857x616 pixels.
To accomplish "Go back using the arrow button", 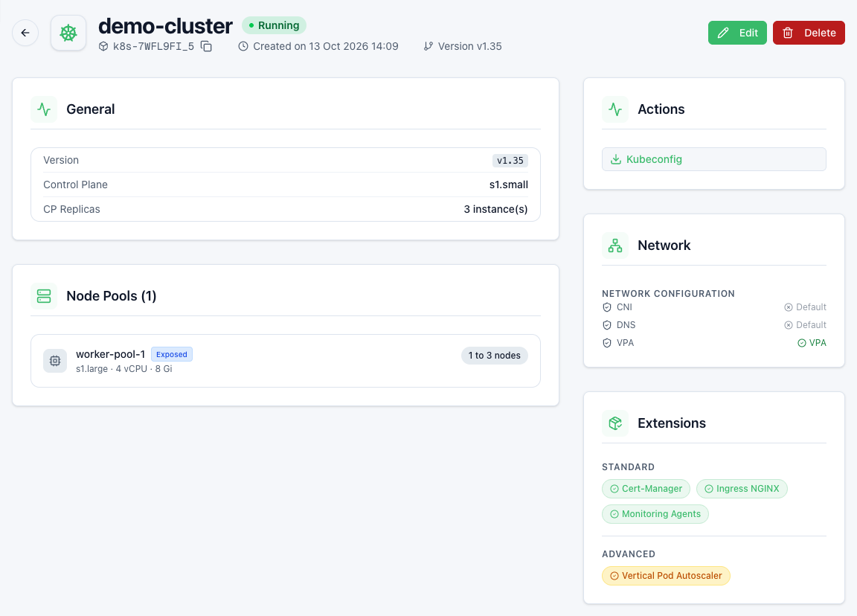I will pyautogui.click(x=25, y=33).
